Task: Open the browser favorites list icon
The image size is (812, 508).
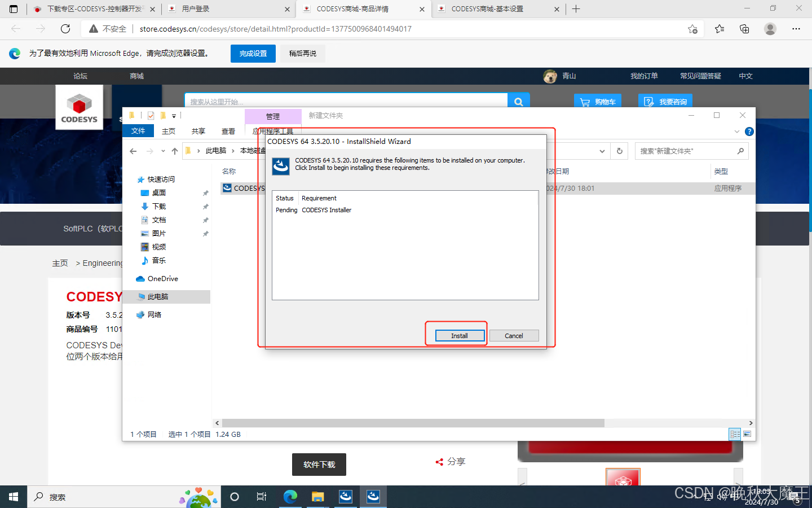Action: [720, 29]
